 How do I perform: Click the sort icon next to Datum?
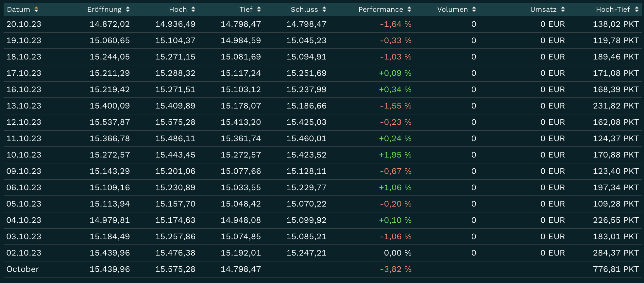click(x=36, y=9)
